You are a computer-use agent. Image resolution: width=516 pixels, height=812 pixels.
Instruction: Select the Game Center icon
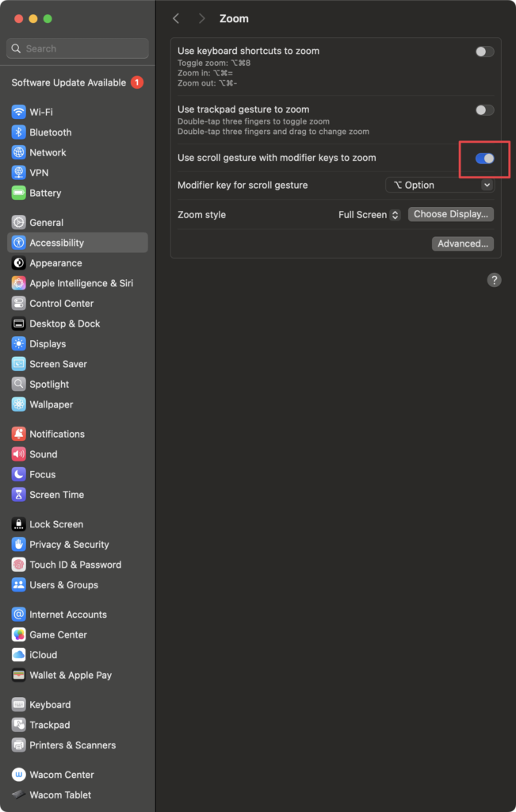point(18,634)
